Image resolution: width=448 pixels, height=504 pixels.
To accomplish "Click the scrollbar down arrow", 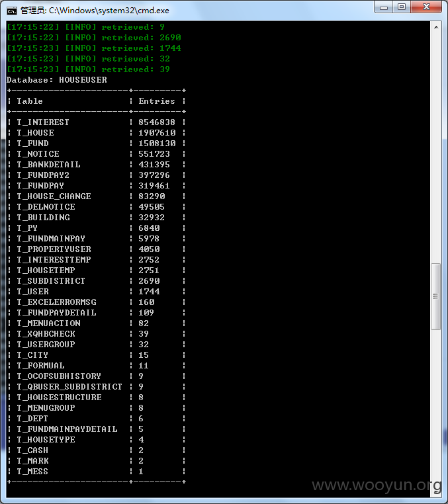I will 436,493.
